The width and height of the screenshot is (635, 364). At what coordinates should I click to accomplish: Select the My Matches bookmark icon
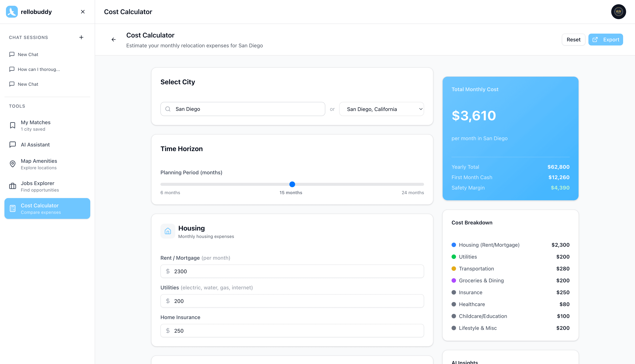click(x=12, y=125)
